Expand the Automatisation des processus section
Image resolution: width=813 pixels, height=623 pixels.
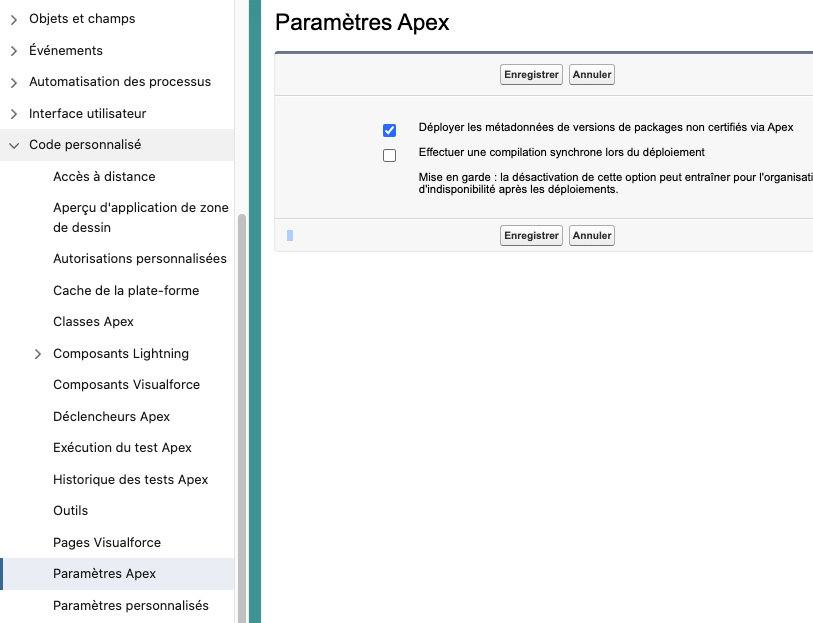pyautogui.click(x=12, y=82)
